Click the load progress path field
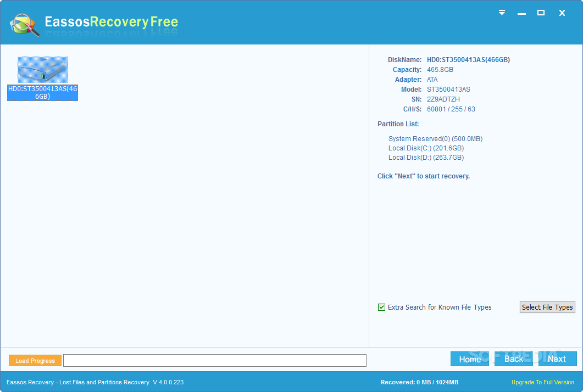Screen dimensions: 583x392 tap(214, 360)
